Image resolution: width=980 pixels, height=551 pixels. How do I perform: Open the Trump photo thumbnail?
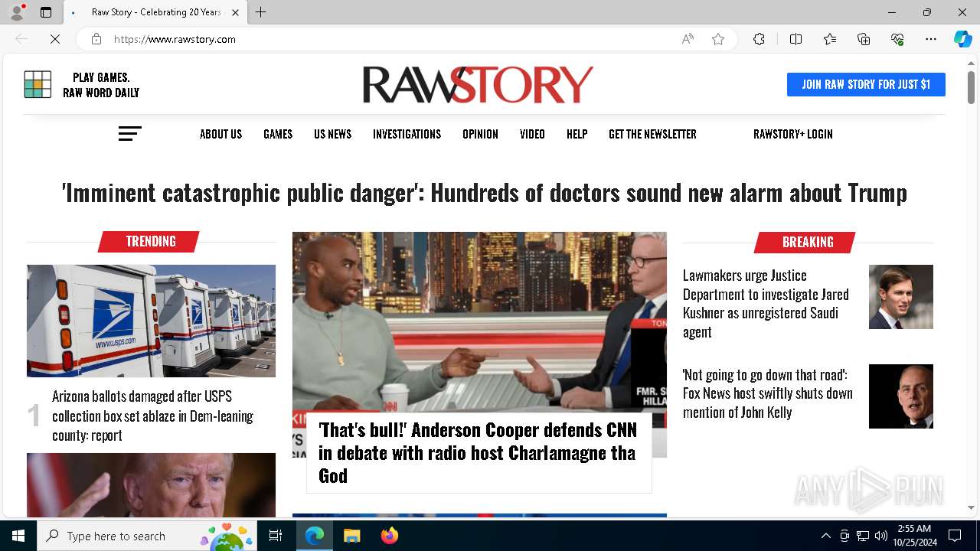pyautogui.click(x=151, y=485)
